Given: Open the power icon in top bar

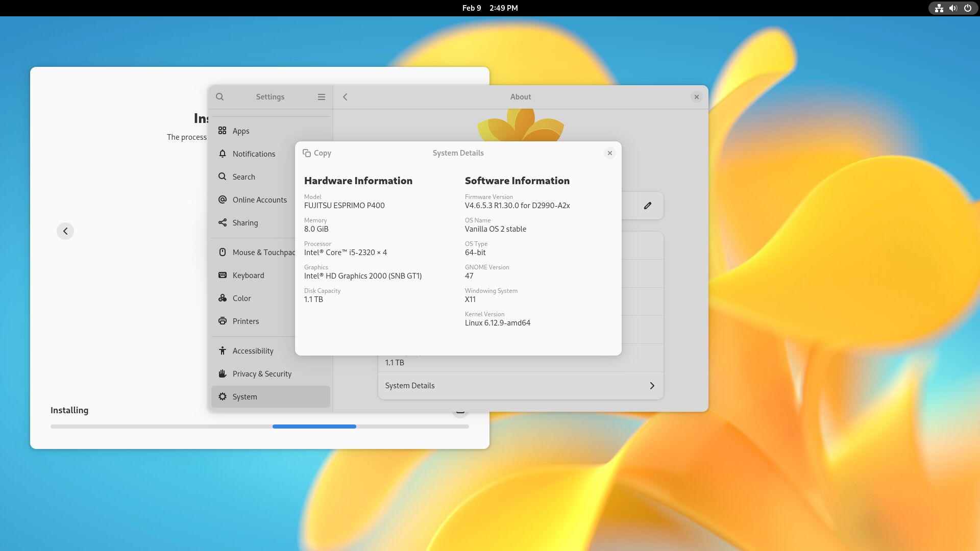Looking at the screenshot, I should [967, 8].
